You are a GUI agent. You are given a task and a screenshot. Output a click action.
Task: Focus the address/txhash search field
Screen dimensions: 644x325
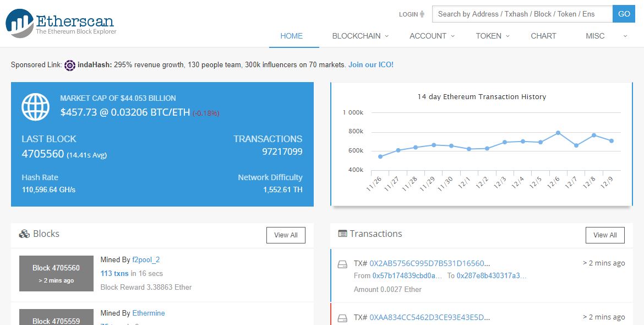(522, 14)
